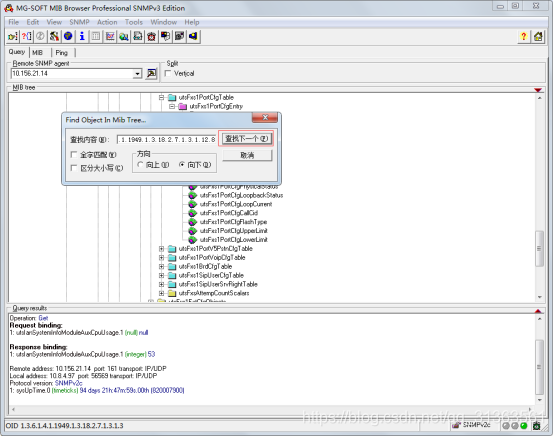The image size is (554, 436).
Task: Switch to the Query tab
Action: [x=17, y=52]
